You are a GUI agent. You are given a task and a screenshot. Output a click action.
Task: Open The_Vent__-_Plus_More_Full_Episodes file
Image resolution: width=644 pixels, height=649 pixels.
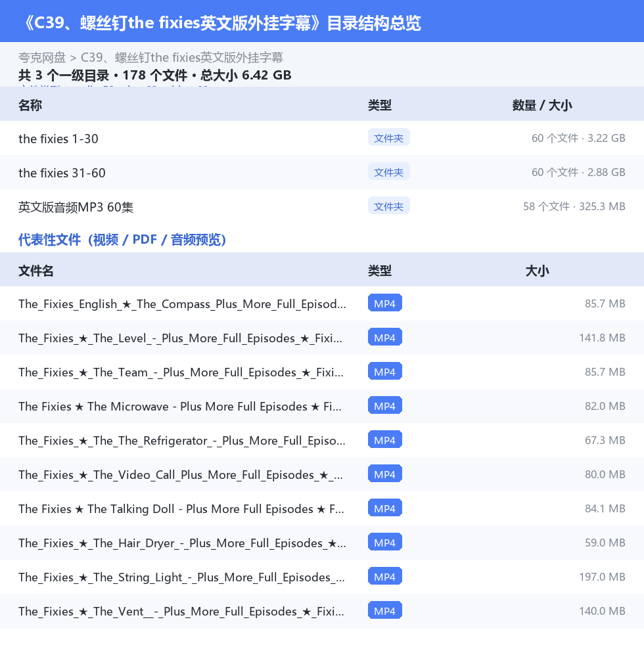tap(181, 612)
